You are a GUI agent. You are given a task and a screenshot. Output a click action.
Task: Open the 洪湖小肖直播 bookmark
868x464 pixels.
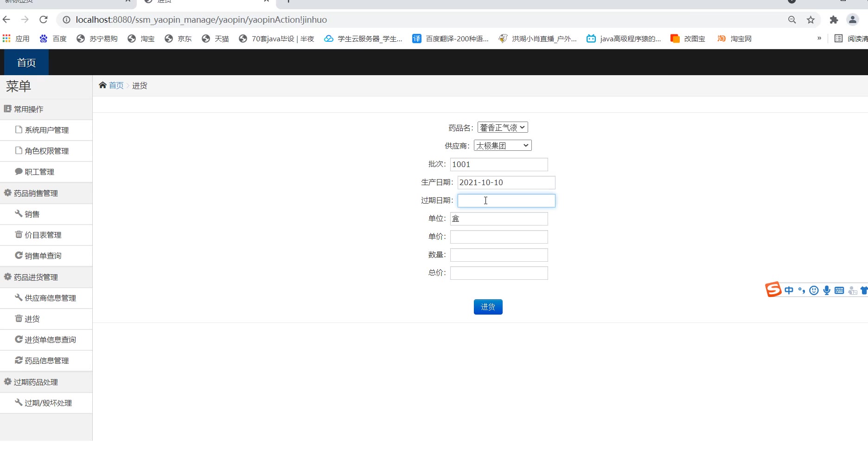537,39
